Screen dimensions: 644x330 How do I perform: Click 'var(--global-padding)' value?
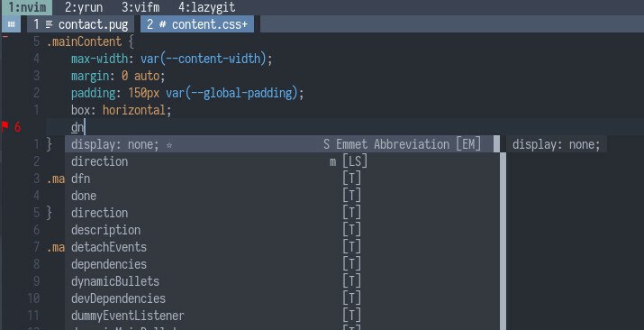pos(231,93)
